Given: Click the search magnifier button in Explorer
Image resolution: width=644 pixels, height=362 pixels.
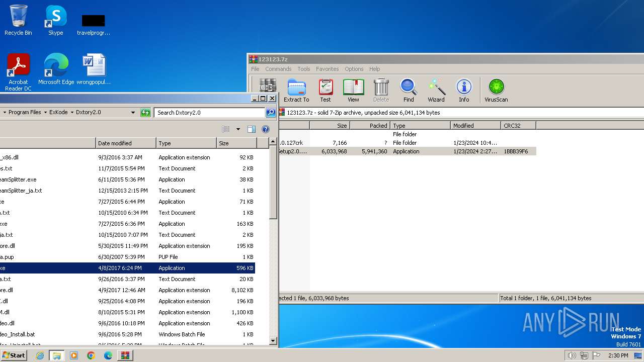Looking at the screenshot, I should [x=271, y=113].
